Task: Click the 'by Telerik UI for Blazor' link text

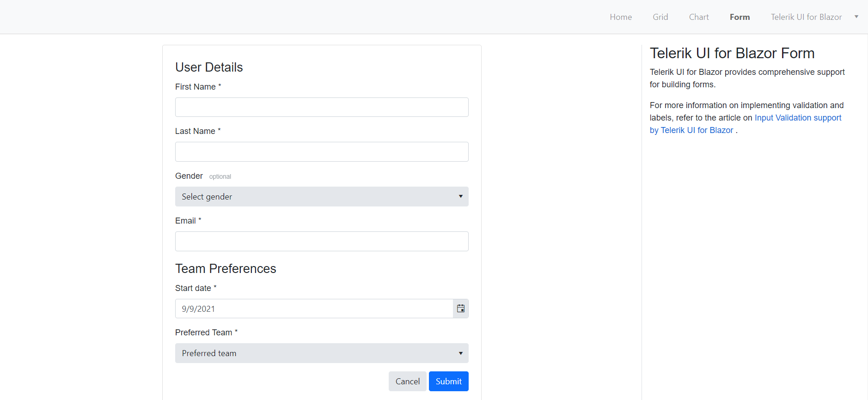Action: 691,130
